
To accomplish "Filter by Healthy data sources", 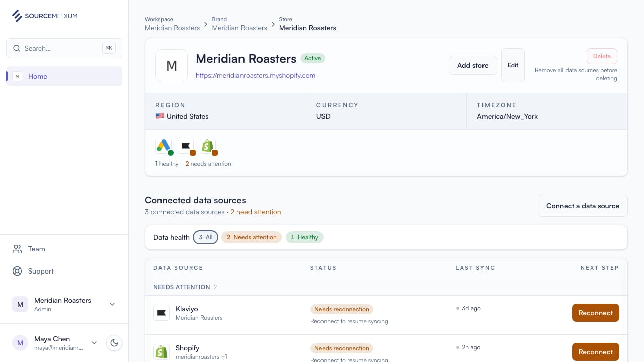I will click(x=304, y=237).
